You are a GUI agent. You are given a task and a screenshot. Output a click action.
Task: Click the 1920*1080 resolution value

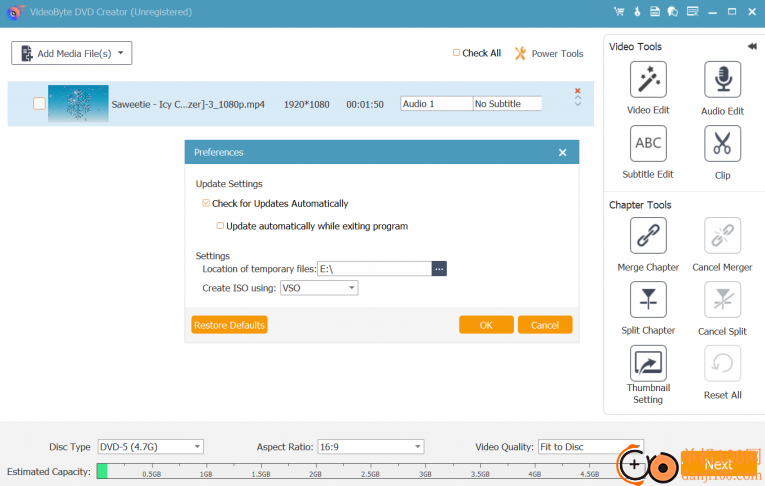306,104
